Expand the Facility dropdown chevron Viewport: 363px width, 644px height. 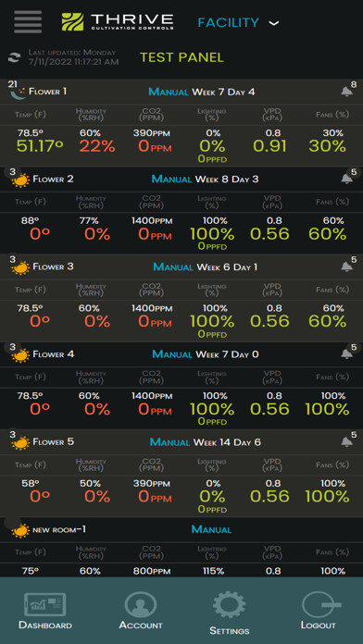point(274,23)
